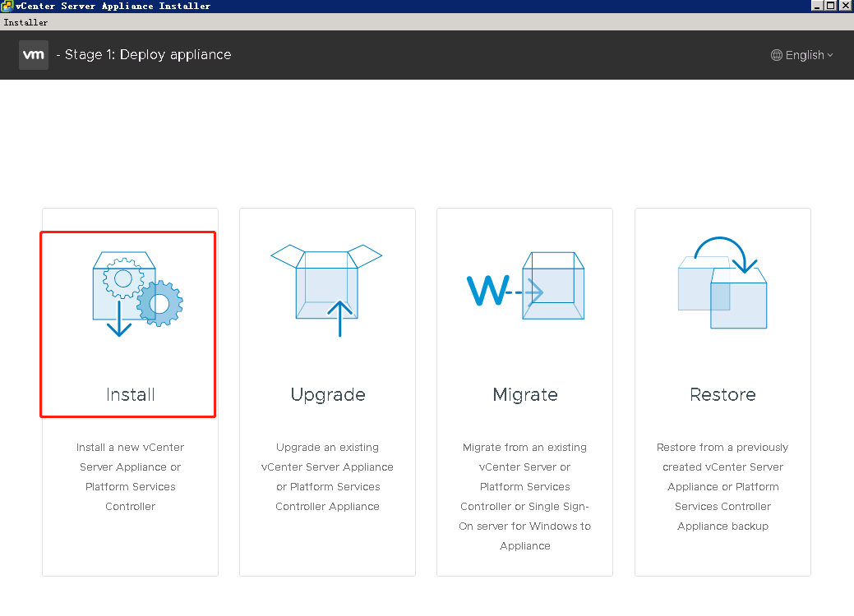The height and width of the screenshot is (616, 854).
Task: Click the Upgrade open-box icon
Action: click(327, 290)
